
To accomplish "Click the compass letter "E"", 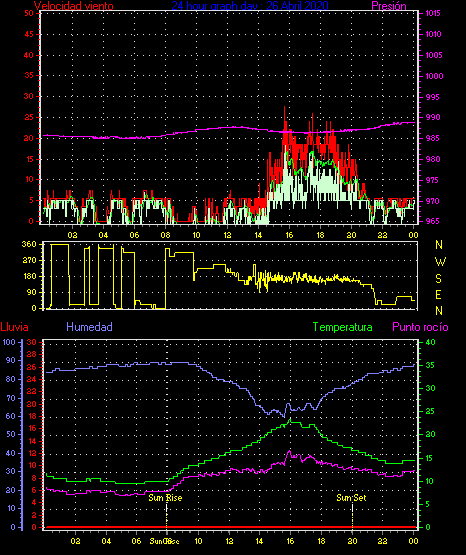I will tap(438, 295).
